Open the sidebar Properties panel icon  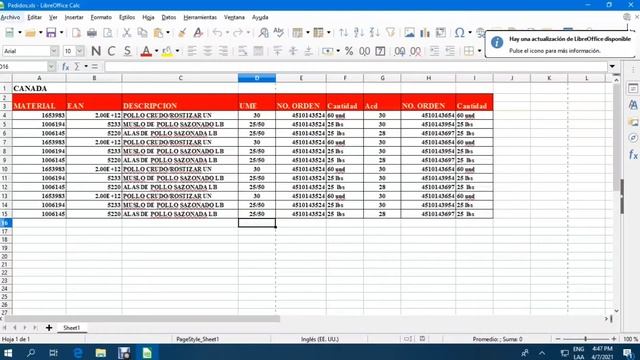(x=633, y=88)
